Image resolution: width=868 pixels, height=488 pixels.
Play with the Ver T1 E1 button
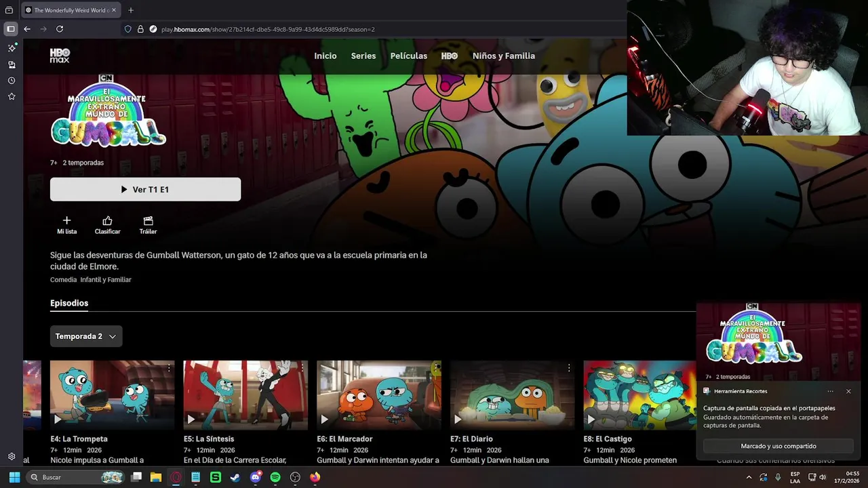tap(145, 189)
